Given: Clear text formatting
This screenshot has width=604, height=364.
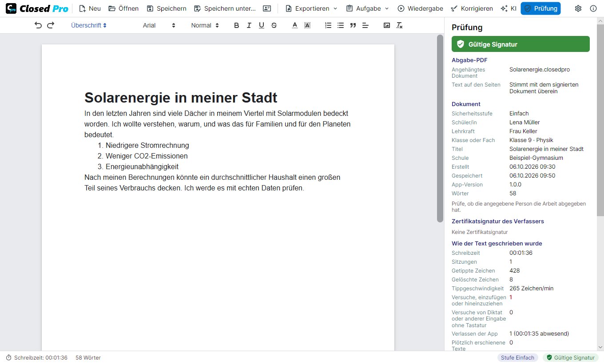Looking at the screenshot, I should (399, 25).
